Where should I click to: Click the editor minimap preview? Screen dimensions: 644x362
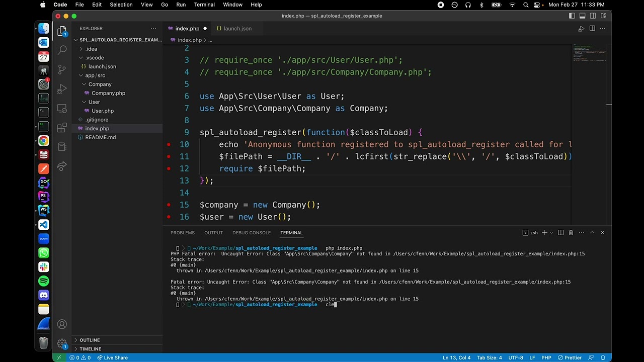point(589,53)
